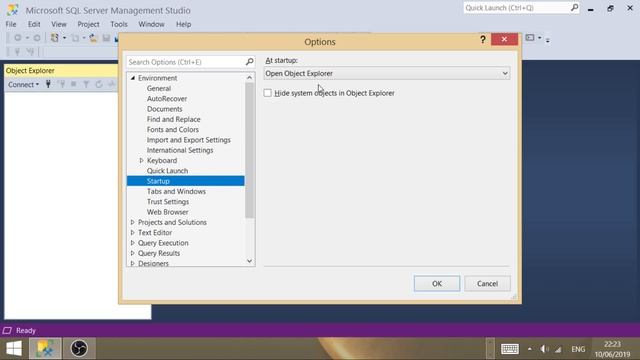Expand the Query Results node

[x=133, y=253]
